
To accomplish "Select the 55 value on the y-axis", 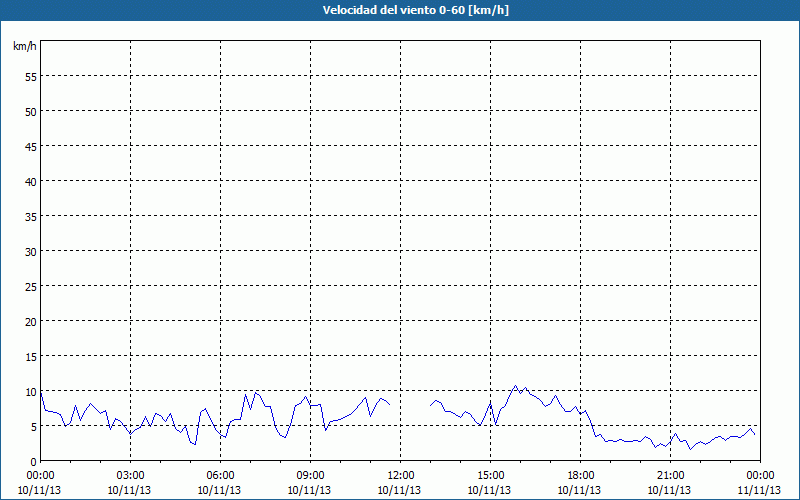I will [31, 76].
